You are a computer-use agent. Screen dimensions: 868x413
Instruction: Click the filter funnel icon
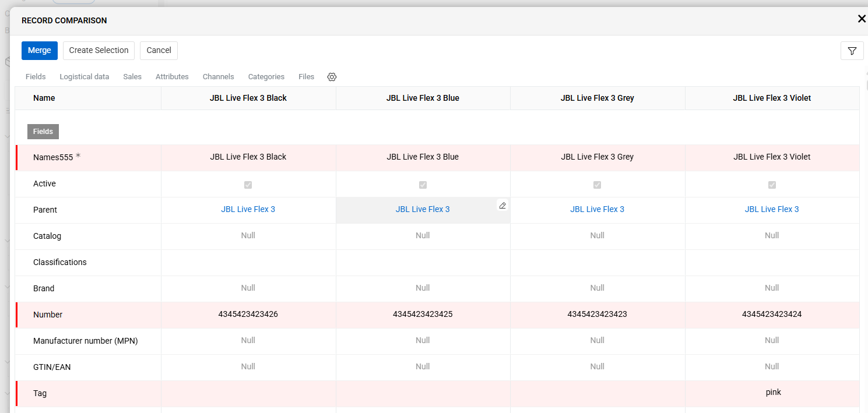pos(852,51)
